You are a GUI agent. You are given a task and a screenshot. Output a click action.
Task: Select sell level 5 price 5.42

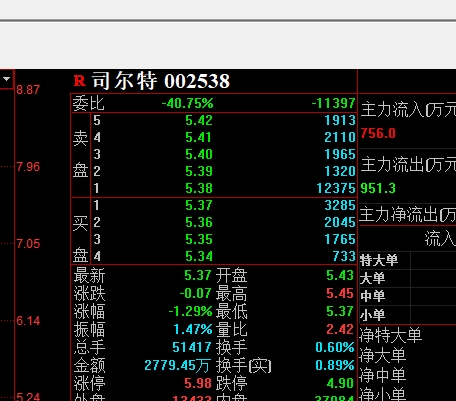[x=199, y=120]
